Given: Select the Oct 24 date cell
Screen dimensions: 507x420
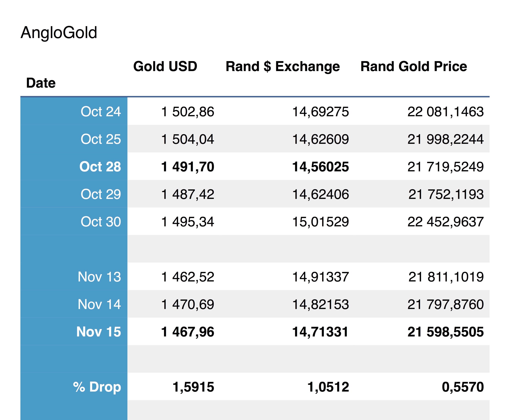Looking at the screenshot, I should [x=100, y=112].
